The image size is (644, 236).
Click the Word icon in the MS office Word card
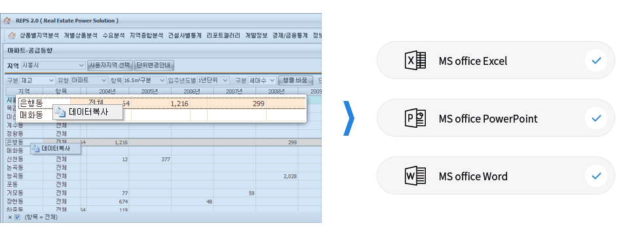[415, 176]
